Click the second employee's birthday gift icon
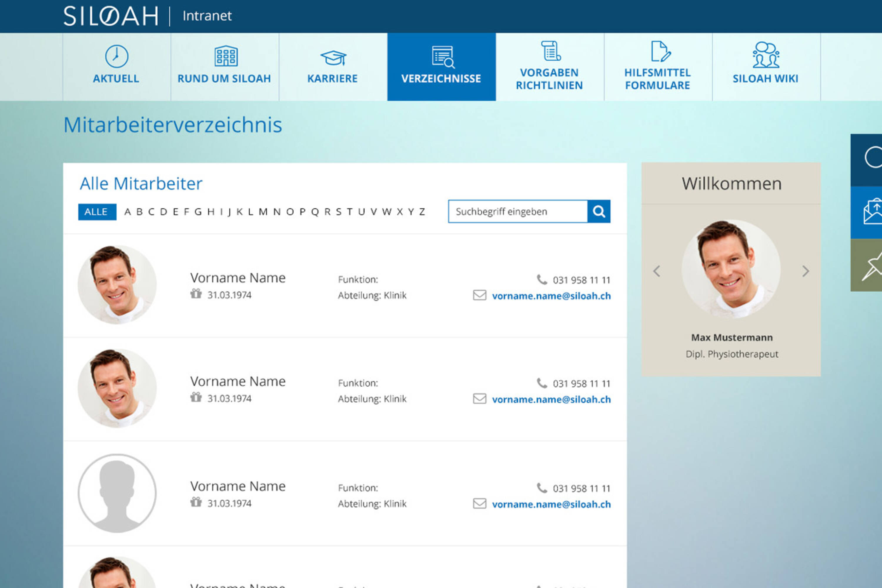This screenshot has width=882, height=588. click(x=196, y=397)
